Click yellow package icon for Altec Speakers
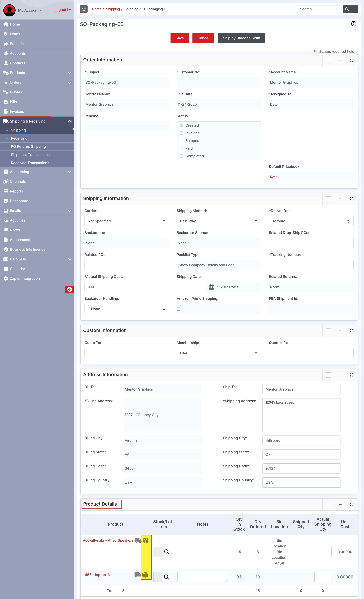This screenshot has width=364, height=599. pyautogui.click(x=146, y=540)
